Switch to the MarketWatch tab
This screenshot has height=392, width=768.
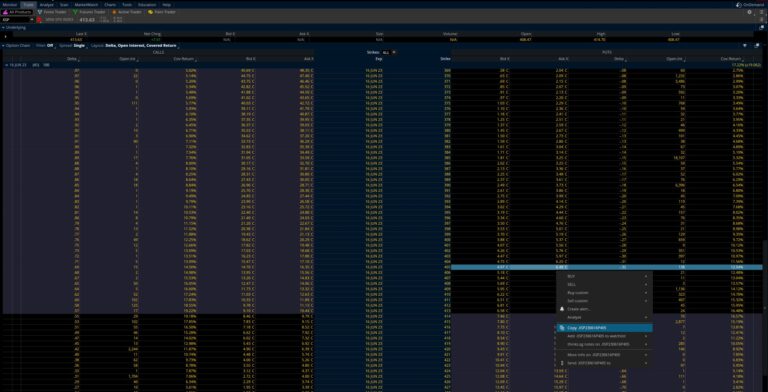pyautogui.click(x=87, y=4)
